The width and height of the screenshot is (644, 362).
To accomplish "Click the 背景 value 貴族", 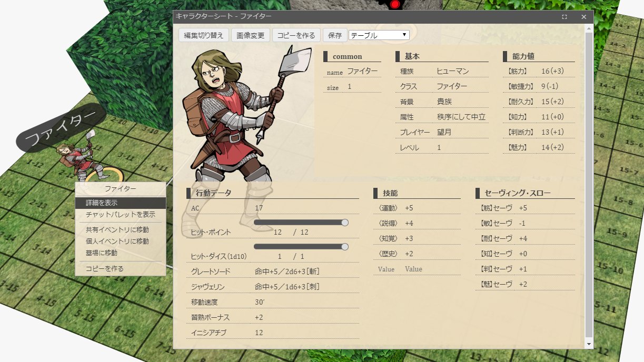I will (x=444, y=102).
